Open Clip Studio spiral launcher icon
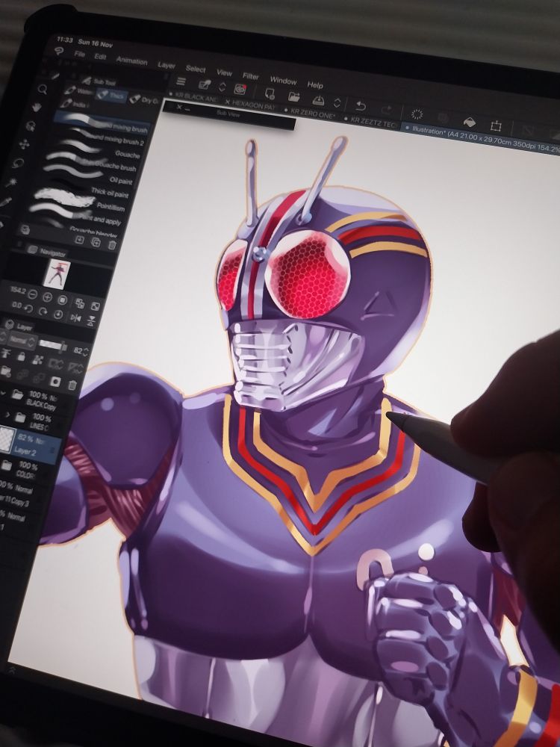 (240, 89)
